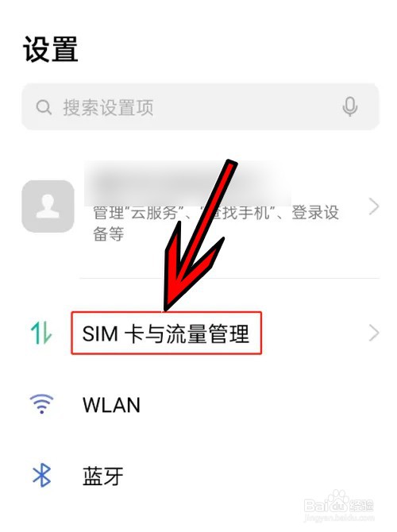Open the 管理"云服务" account description
The height and width of the screenshot is (532, 397).
click(216, 223)
